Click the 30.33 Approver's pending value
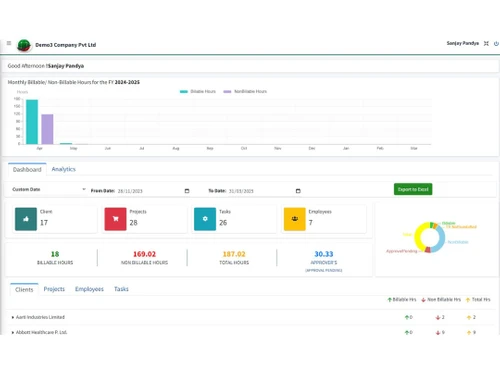This screenshot has width=500, height=375. 324,254
